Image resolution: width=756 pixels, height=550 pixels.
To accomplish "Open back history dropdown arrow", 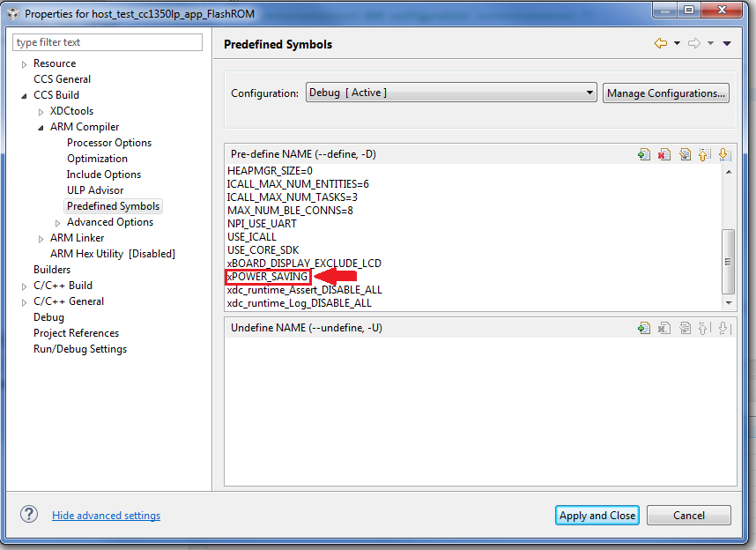I will click(677, 43).
